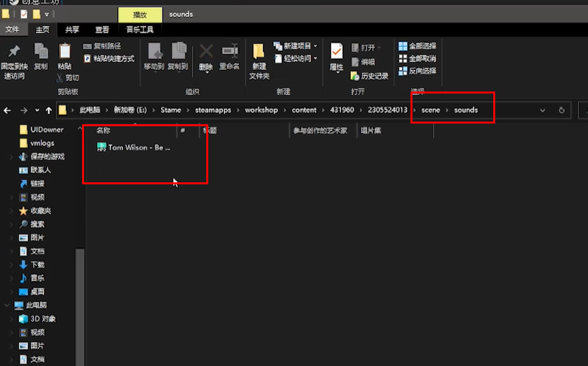Image resolution: width=588 pixels, height=366 pixels.
Task: Select Favorites star item
Action: coord(35,210)
